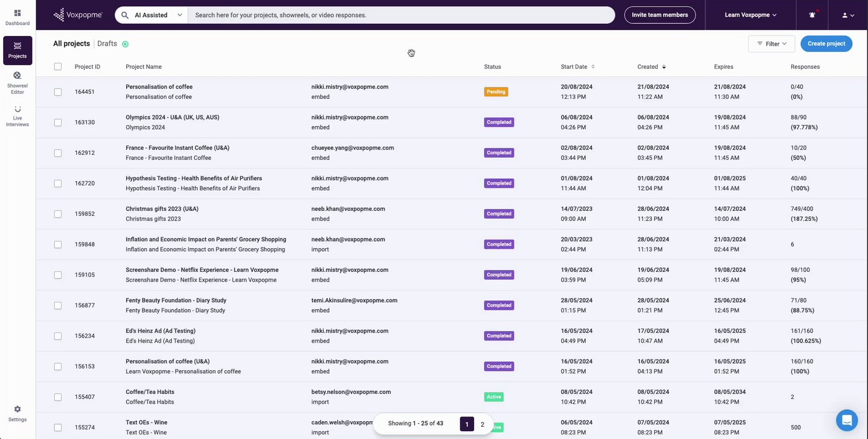Open the chat support widget
Screen dimensions: 868x439
(847, 420)
